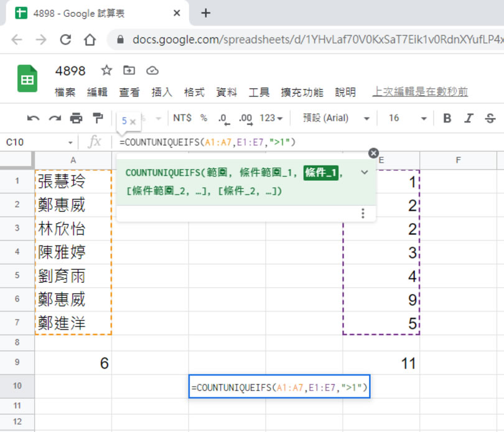Click the editing cell C10 formula
The width and height of the screenshot is (504, 432).
[279, 387]
